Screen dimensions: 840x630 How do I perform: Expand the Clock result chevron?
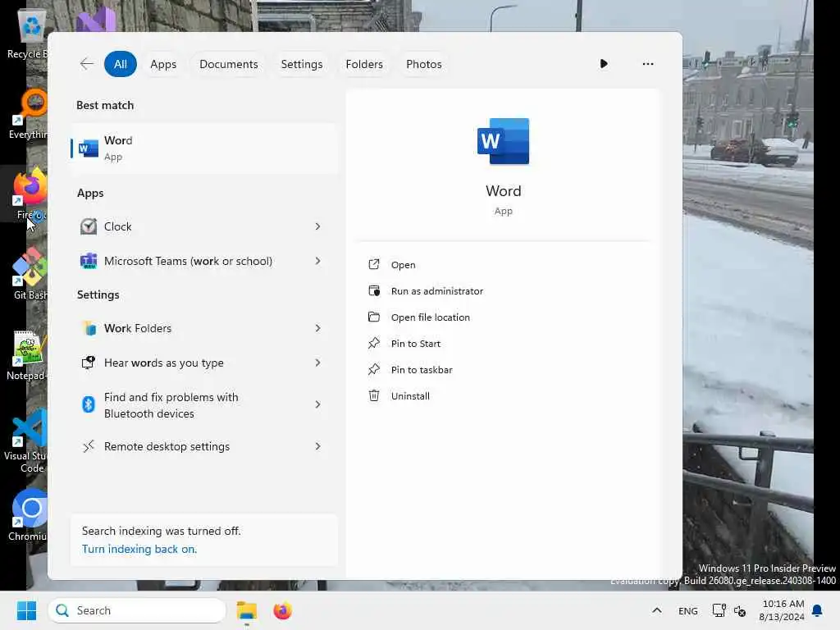pos(317,226)
